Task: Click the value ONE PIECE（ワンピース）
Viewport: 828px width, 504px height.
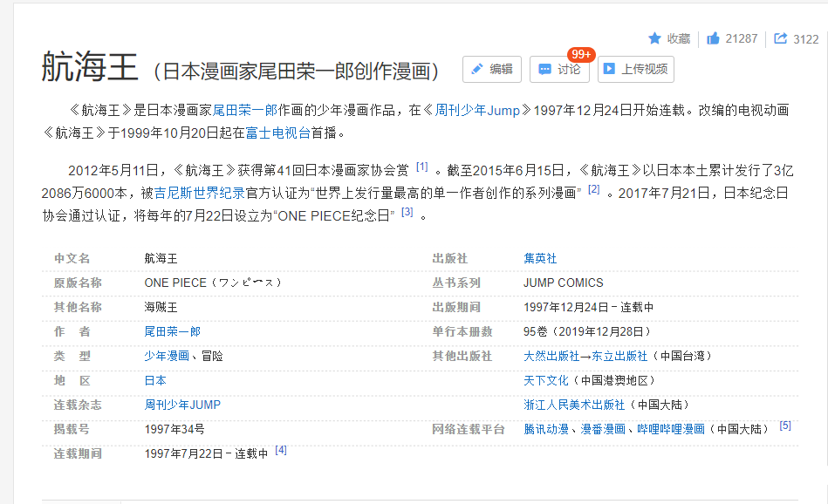Action: tap(213, 283)
